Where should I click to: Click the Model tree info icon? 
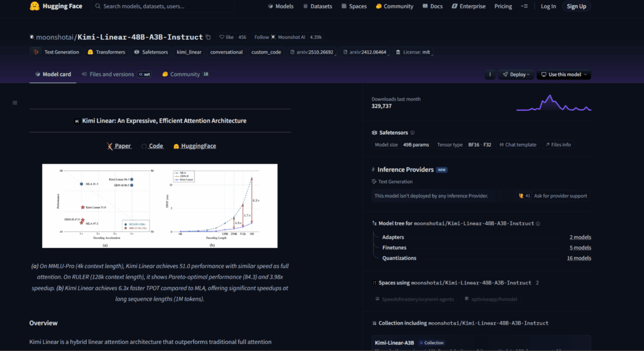538,223
